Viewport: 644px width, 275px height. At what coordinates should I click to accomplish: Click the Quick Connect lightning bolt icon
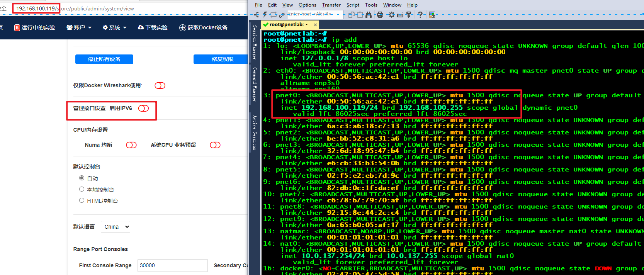(265, 15)
